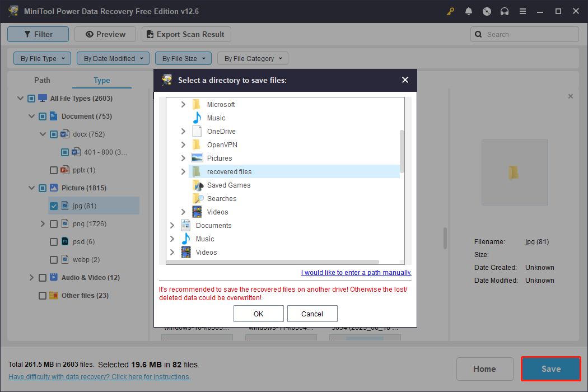The image size is (588, 392).
Task: Expand the Pictures folder in save dialog
Action: tap(183, 158)
